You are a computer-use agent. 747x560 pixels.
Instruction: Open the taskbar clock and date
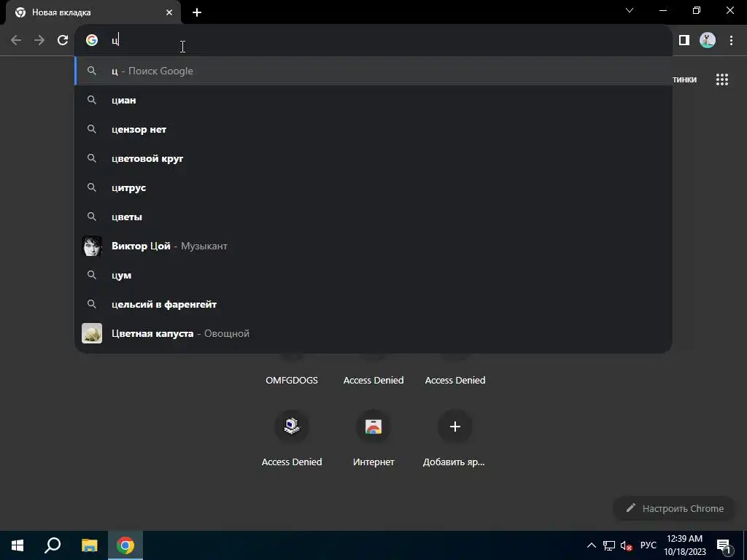click(x=684, y=545)
